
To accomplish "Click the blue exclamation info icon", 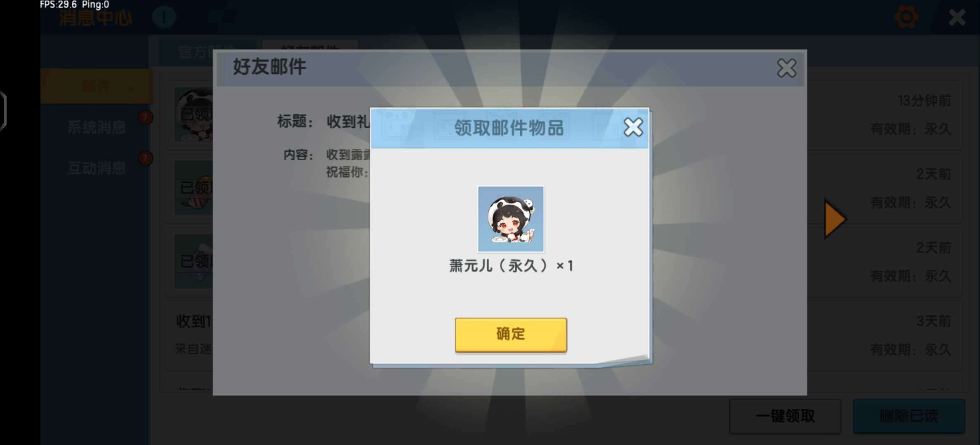I will coord(164,17).
